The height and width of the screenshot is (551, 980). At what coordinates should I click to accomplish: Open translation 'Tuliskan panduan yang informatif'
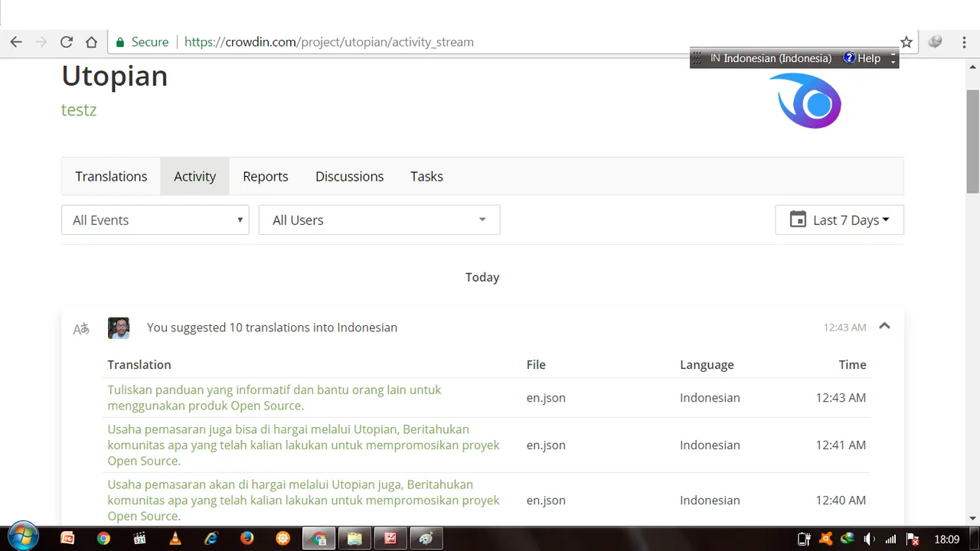pos(274,397)
